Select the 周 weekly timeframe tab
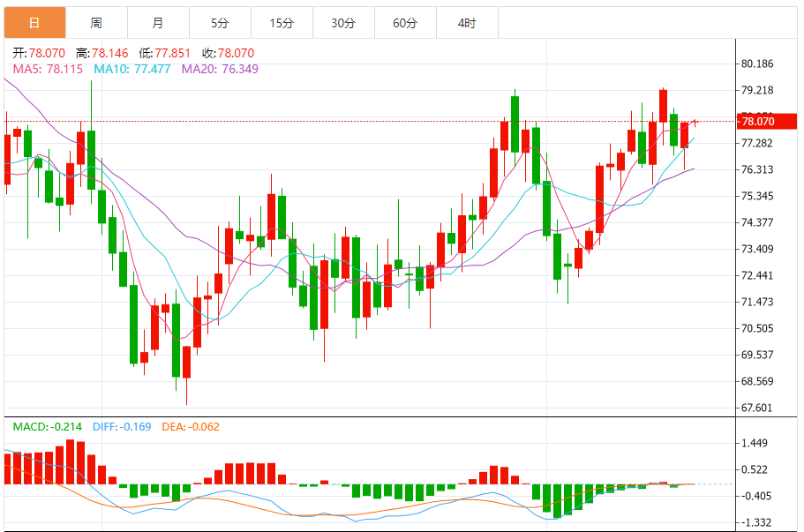 96,23
